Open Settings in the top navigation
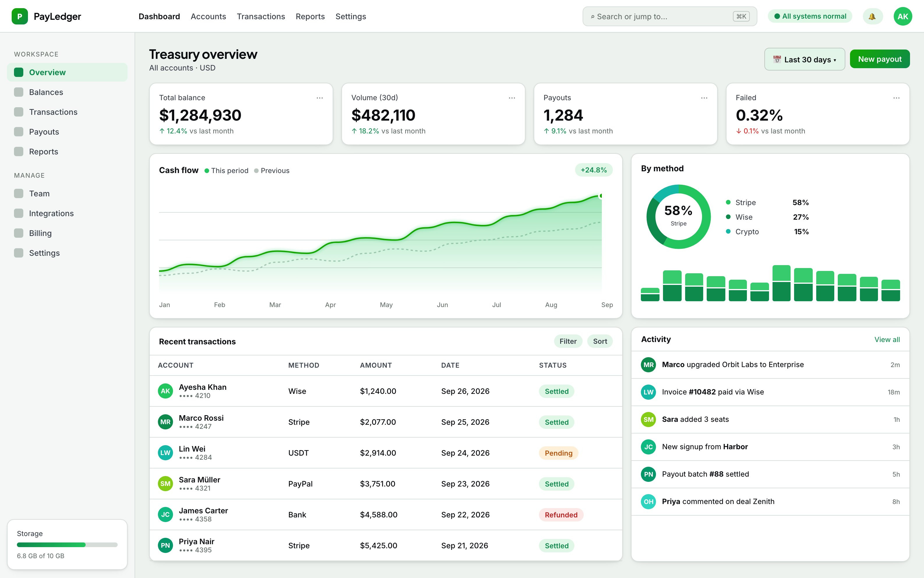Viewport: 924px width, 578px height. [x=350, y=16]
